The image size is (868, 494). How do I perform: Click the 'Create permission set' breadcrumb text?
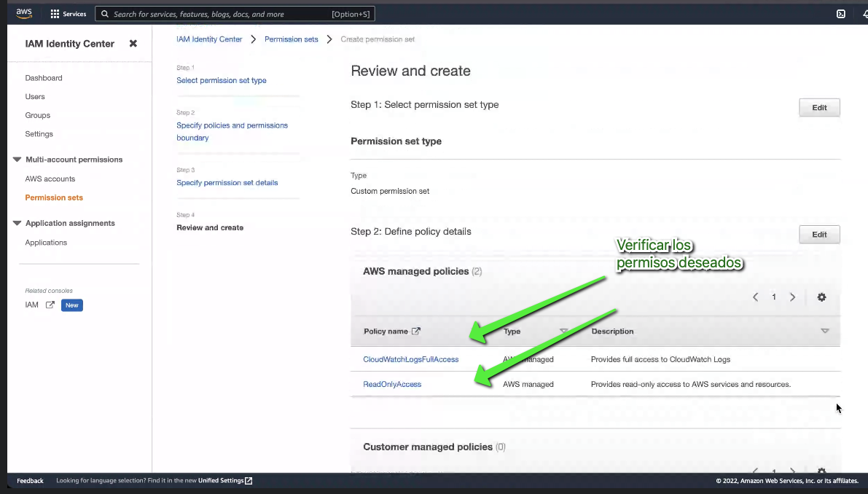point(378,39)
